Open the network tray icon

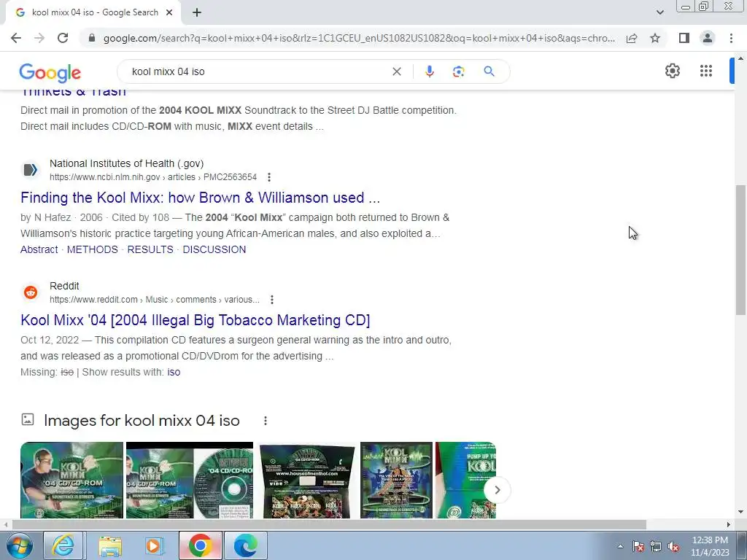656,546
